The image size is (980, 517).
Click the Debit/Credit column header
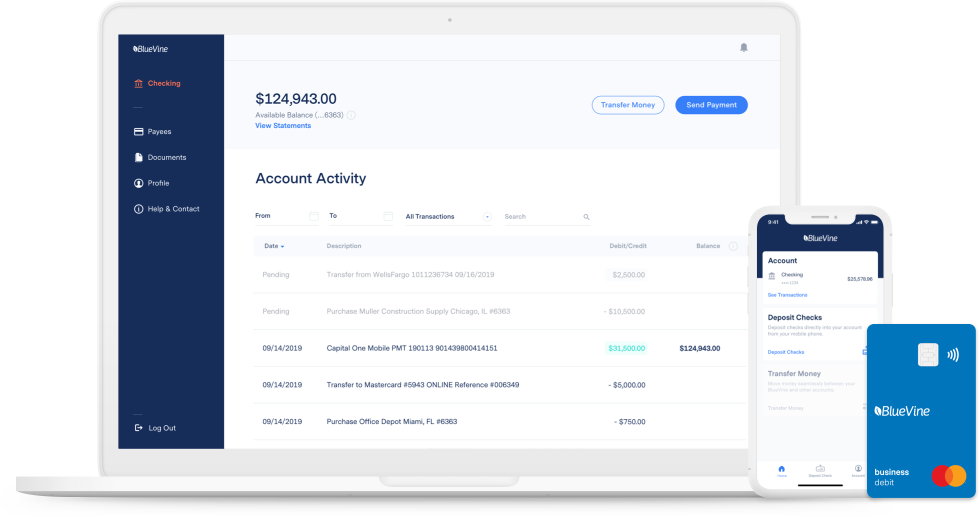(628, 246)
